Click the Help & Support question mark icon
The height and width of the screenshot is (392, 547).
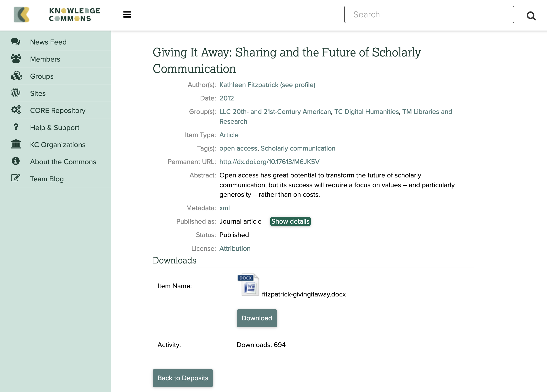pos(16,127)
